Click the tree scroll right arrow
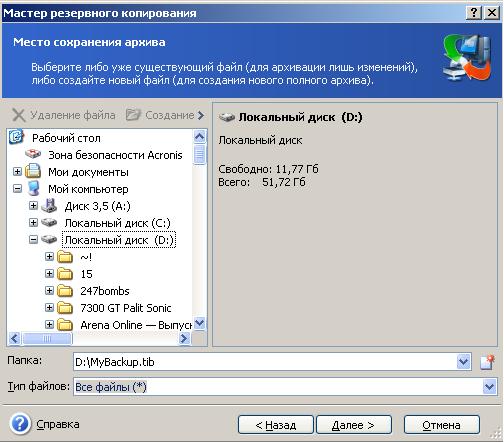 coord(184,338)
